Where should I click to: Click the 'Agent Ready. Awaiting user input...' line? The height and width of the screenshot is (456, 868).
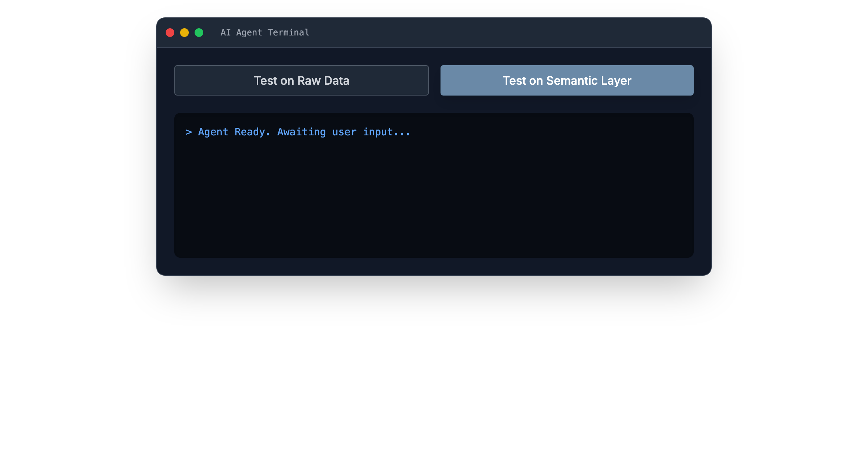tap(298, 132)
